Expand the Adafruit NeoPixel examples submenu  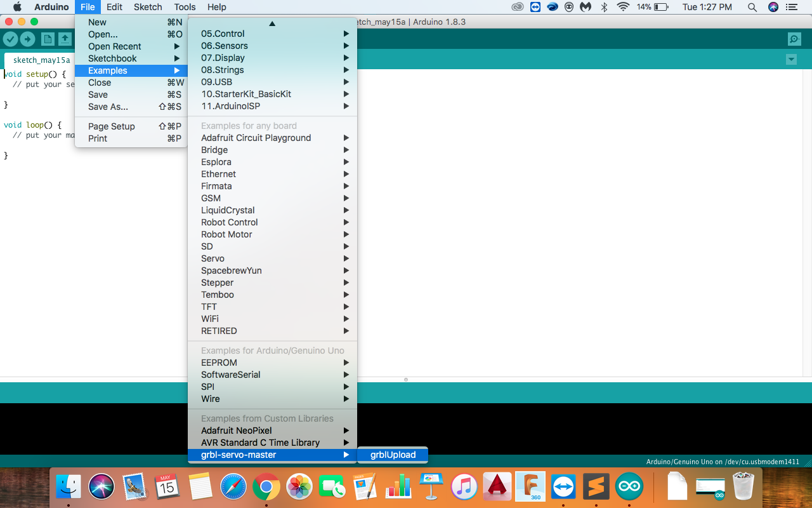click(x=272, y=431)
